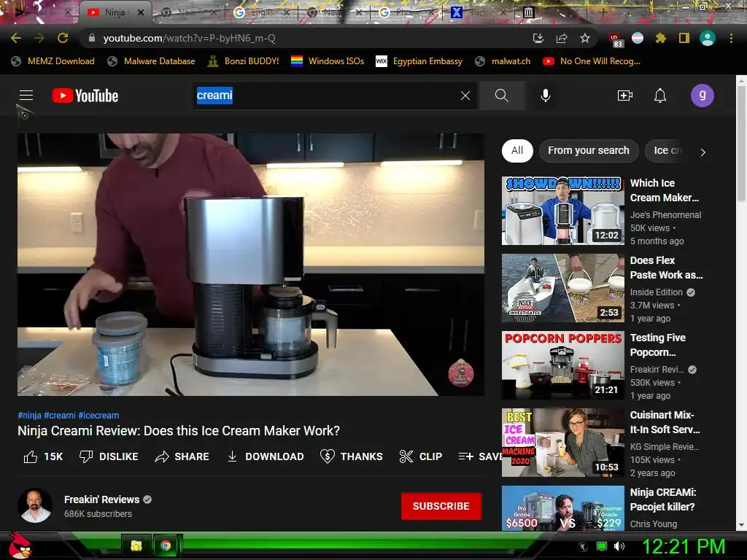Image resolution: width=747 pixels, height=560 pixels.
Task: Open the Bonzi BUDDY! bookmark
Action: (244, 61)
